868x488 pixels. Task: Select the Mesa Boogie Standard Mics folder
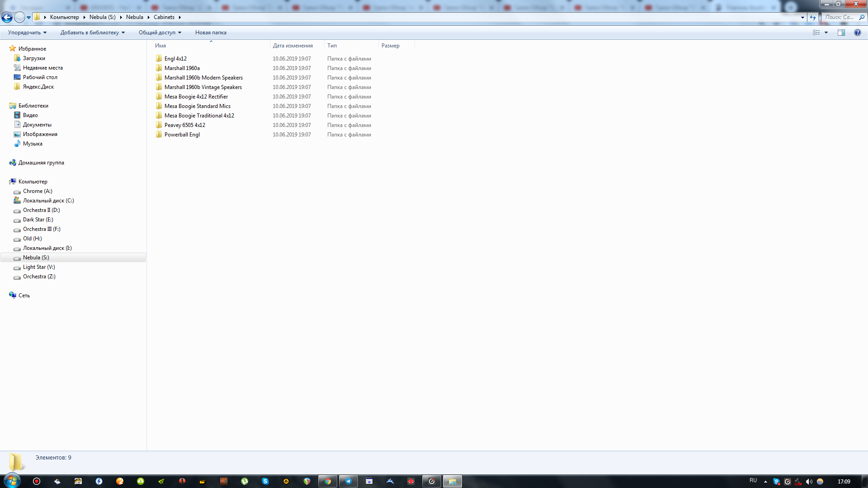click(x=197, y=106)
